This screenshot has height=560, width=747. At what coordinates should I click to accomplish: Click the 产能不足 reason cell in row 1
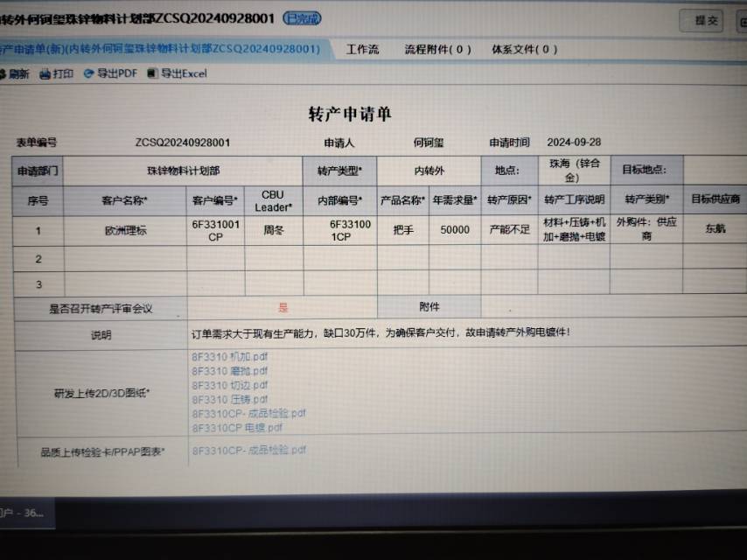coord(508,231)
